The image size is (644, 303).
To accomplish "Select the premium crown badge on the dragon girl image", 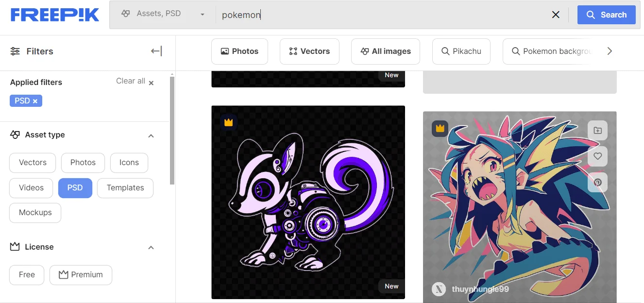I will pyautogui.click(x=440, y=128).
